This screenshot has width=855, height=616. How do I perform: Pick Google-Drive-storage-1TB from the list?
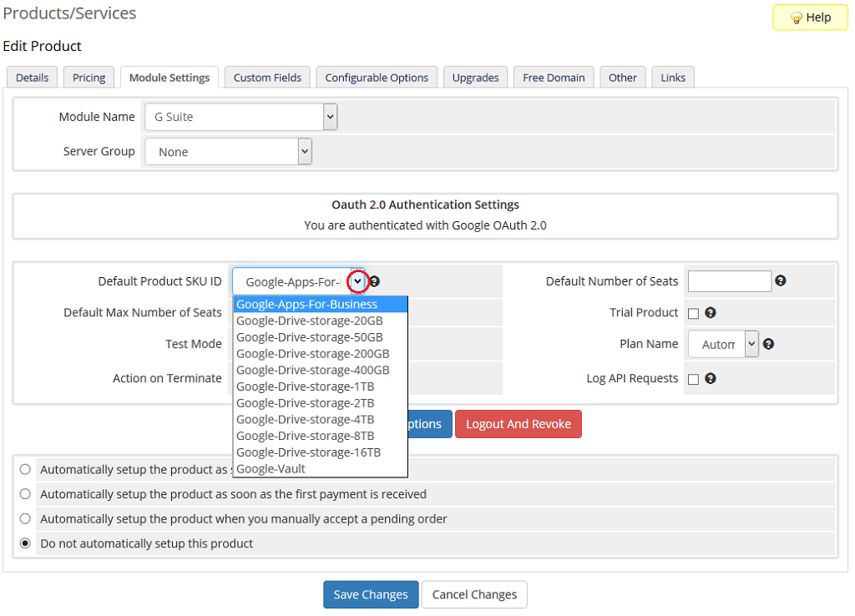tap(321, 386)
